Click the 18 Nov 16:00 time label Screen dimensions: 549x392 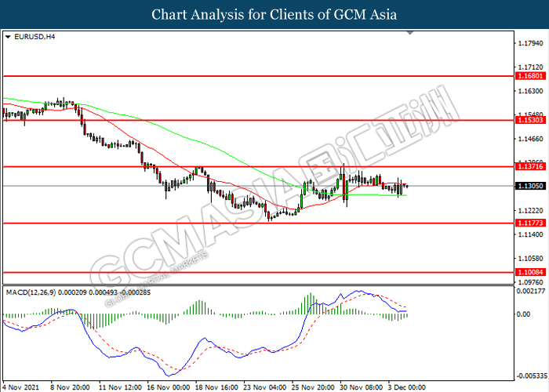point(216,387)
